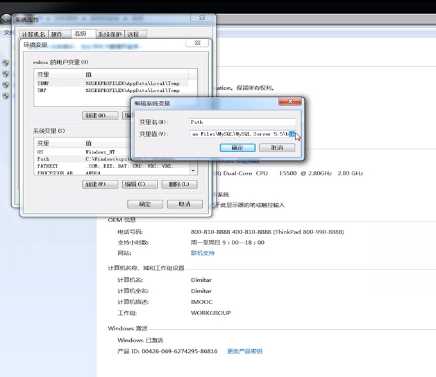Viewport: 436px width, 377px height.
Task: Open 联机支持 link in System window
Action: click(203, 253)
